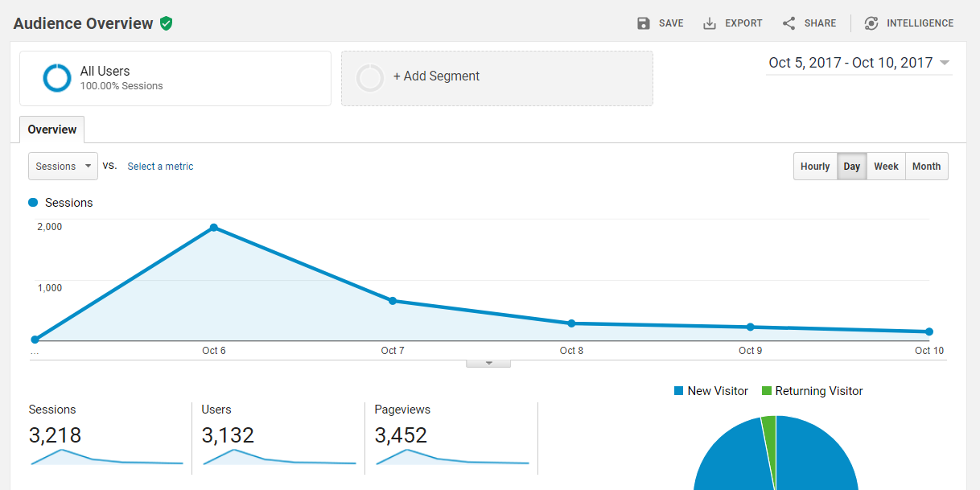Viewport: 980px width, 490px height.
Task: Switch chart to Month view
Action: [926, 167]
